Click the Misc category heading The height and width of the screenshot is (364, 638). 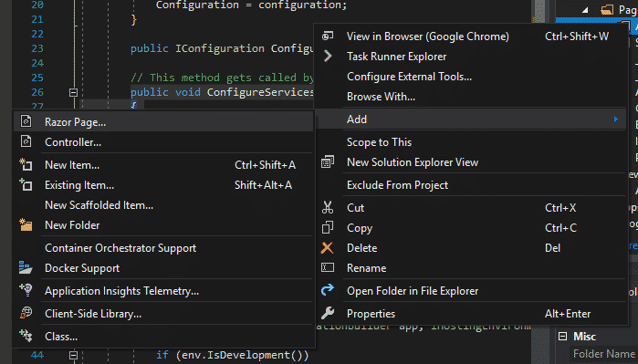(584, 337)
